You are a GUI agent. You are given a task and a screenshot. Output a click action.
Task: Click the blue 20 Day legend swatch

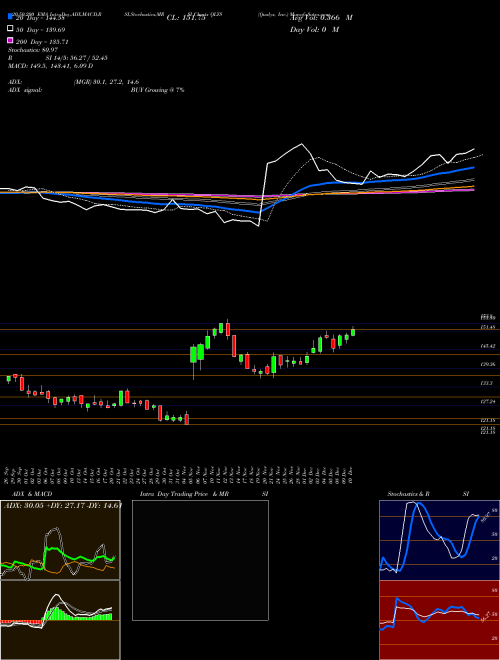click(10, 17)
